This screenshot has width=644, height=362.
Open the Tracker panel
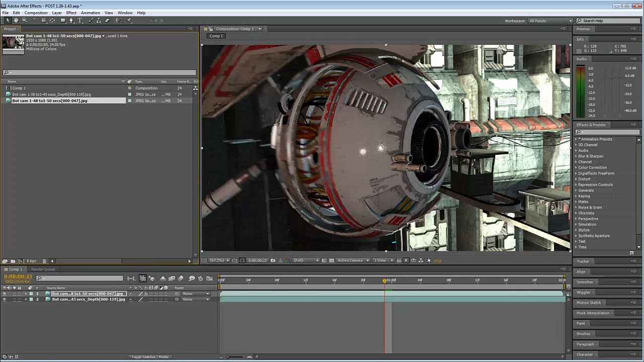pos(583,261)
